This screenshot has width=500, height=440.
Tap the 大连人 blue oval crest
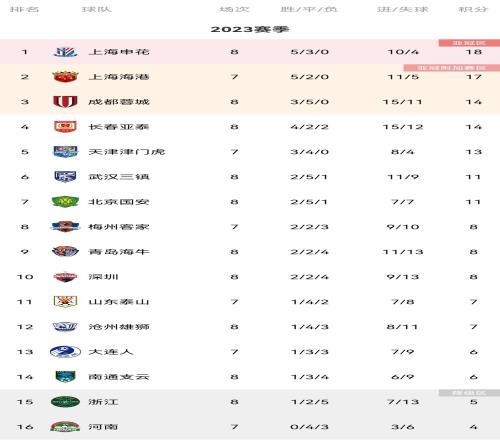click(65, 352)
